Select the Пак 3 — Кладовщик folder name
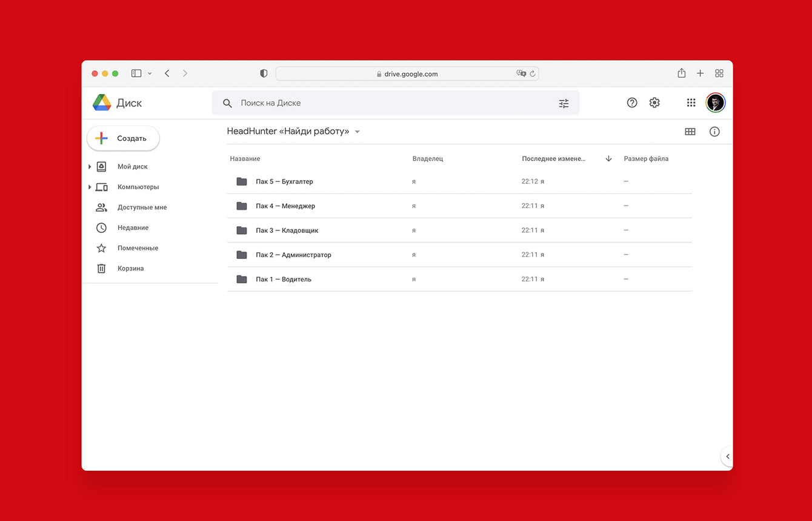This screenshot has width=812, height=521. [287, 230]
